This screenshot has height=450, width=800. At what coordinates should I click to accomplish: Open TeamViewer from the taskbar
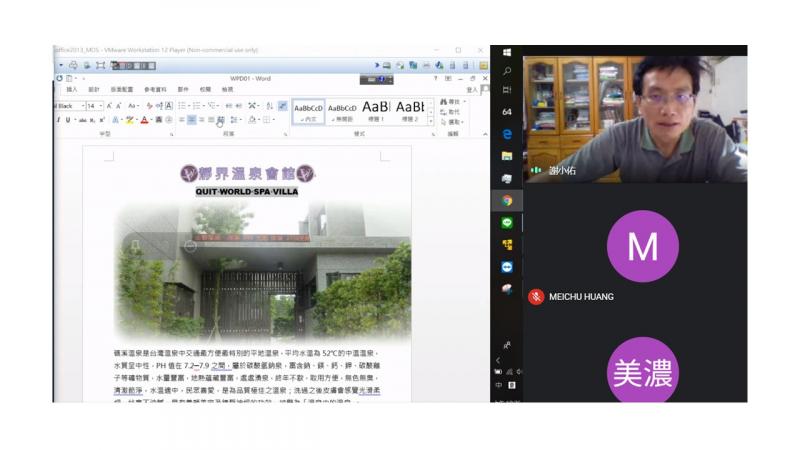pos(507,267)
